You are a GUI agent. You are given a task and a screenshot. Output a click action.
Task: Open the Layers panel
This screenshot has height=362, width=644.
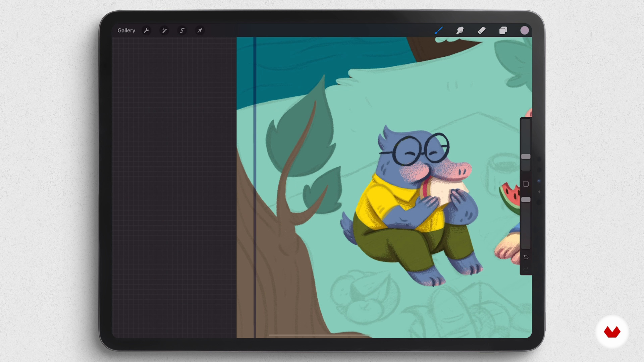(503, 31)
